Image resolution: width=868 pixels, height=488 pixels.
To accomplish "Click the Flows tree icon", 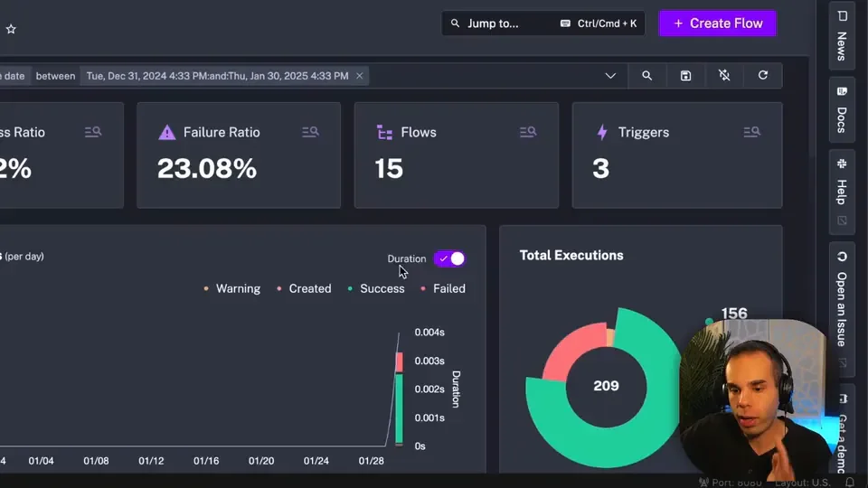I will [x=384, y=132].
